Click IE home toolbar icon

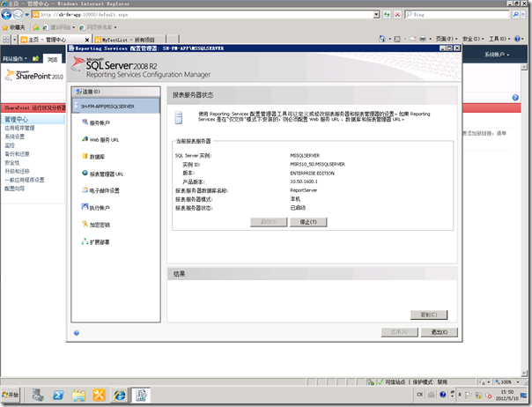click(x=381, y=39)
